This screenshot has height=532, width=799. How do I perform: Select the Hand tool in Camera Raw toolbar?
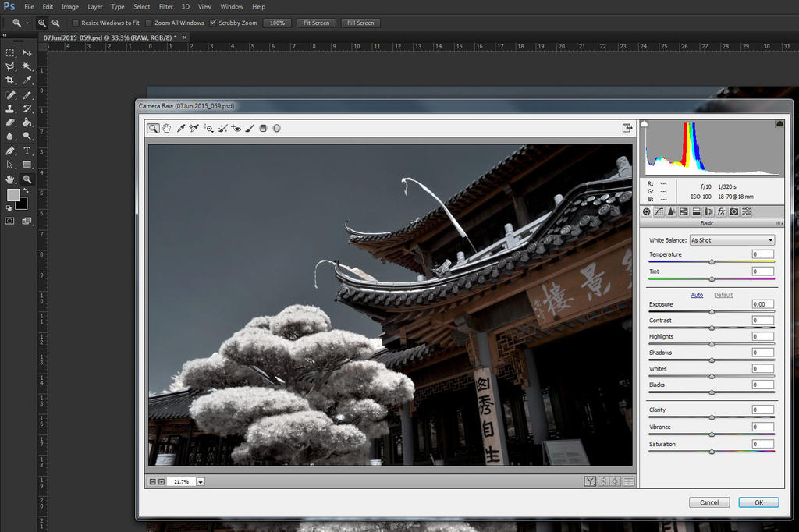(x=166, y=128)
